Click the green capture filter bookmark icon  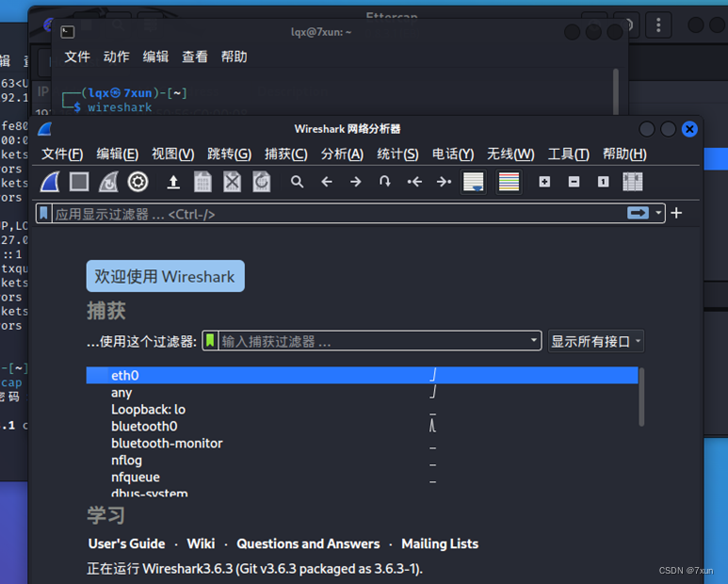210,341
